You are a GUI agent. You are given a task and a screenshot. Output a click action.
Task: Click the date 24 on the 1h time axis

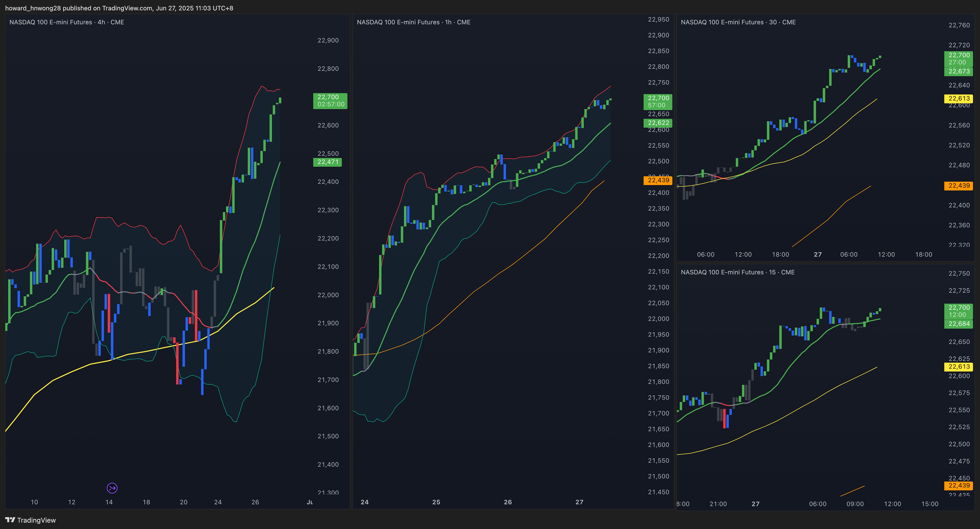tap(364, 502)
